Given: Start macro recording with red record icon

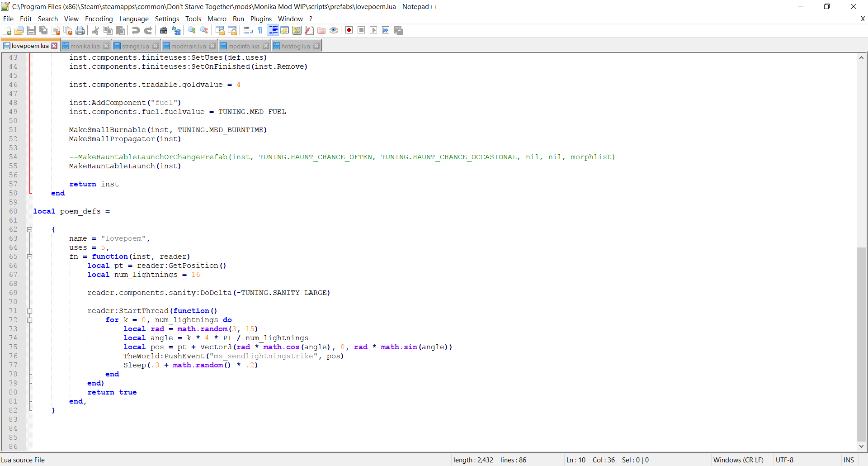Looking at the screenshot, I should [x=349, y=30].
